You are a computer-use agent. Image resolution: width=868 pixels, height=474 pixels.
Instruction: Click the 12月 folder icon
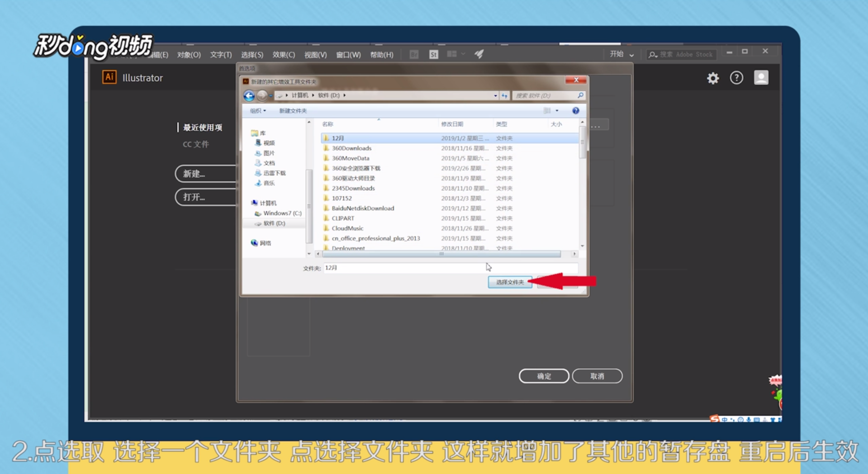[x=326, y=138]
